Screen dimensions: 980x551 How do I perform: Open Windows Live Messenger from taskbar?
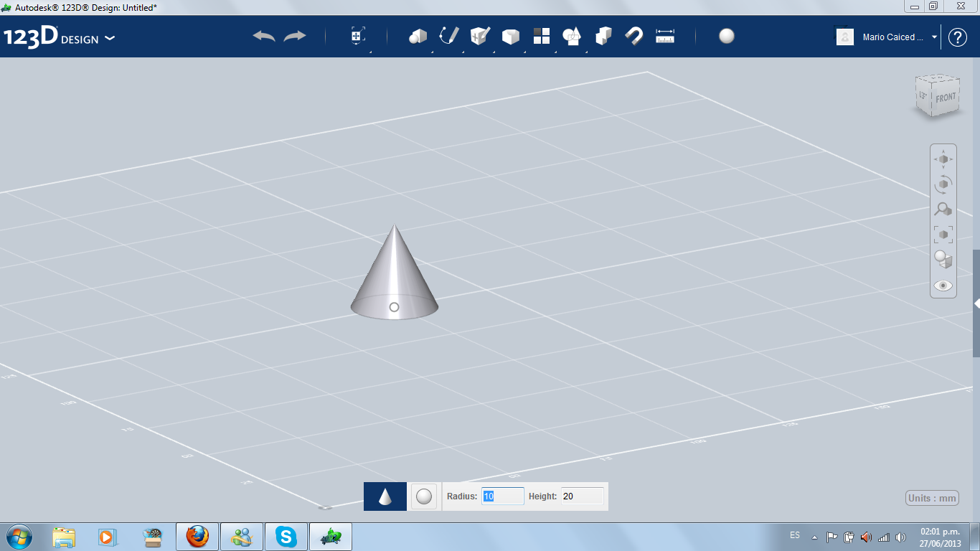pyautogui.click(x=241, y=537)
